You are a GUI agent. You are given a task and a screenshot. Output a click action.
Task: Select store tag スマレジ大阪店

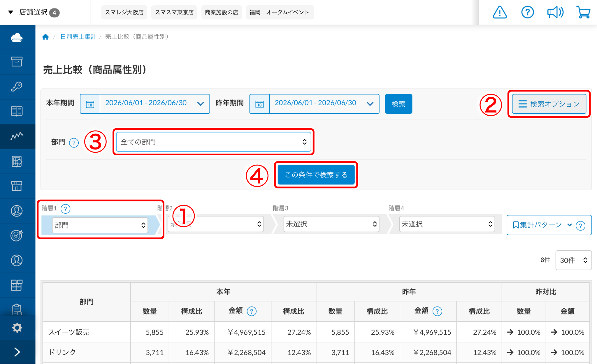(x=124, y=12)
